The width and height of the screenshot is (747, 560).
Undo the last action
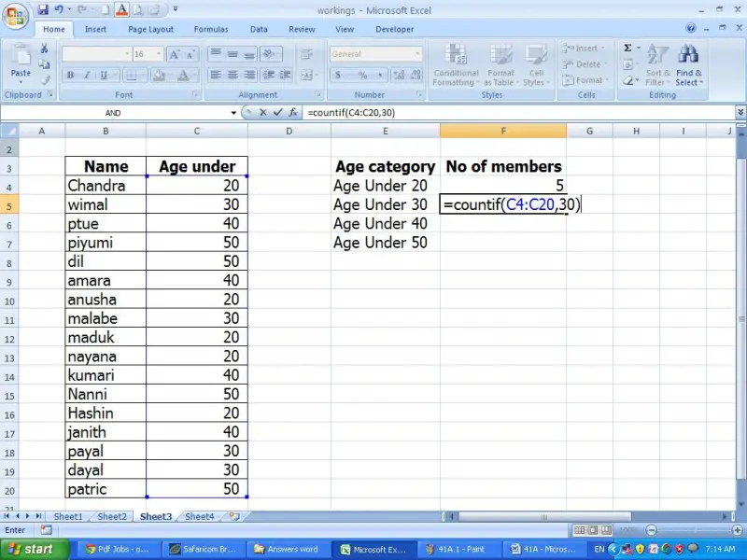59,9
